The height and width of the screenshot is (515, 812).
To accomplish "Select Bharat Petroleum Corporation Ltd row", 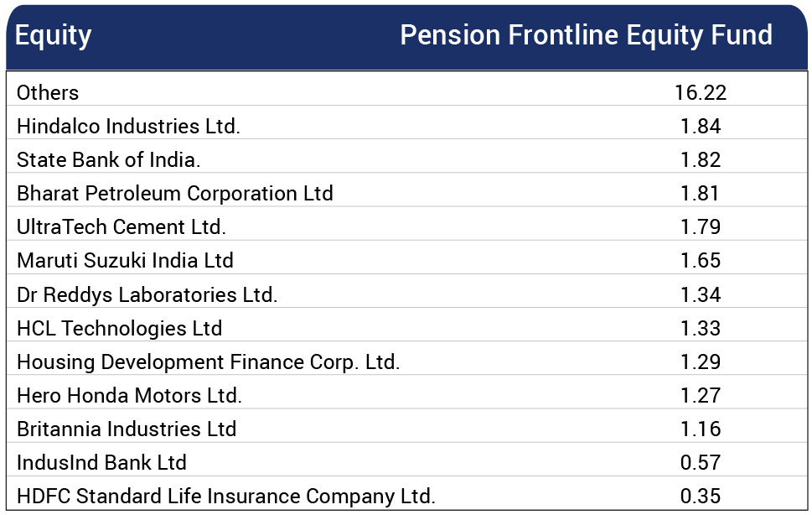I will pos(406,194).
